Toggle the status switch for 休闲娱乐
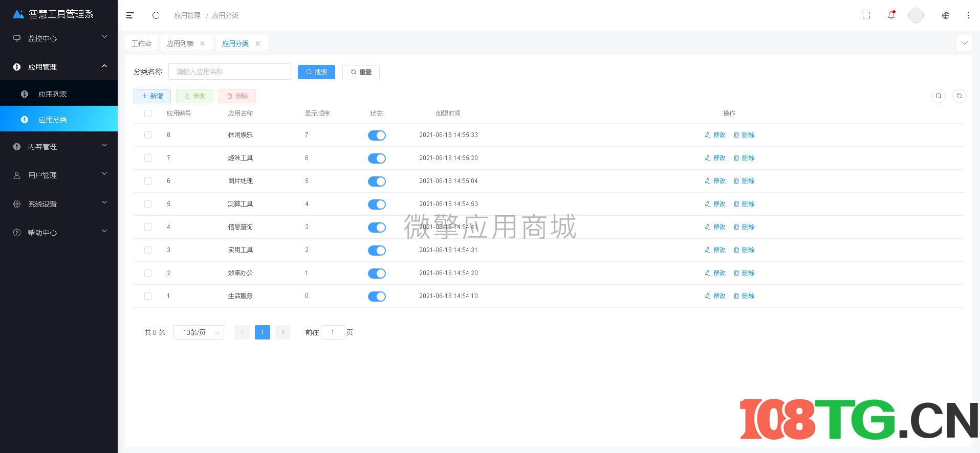 pyautogui.click(x=377, y=135)
